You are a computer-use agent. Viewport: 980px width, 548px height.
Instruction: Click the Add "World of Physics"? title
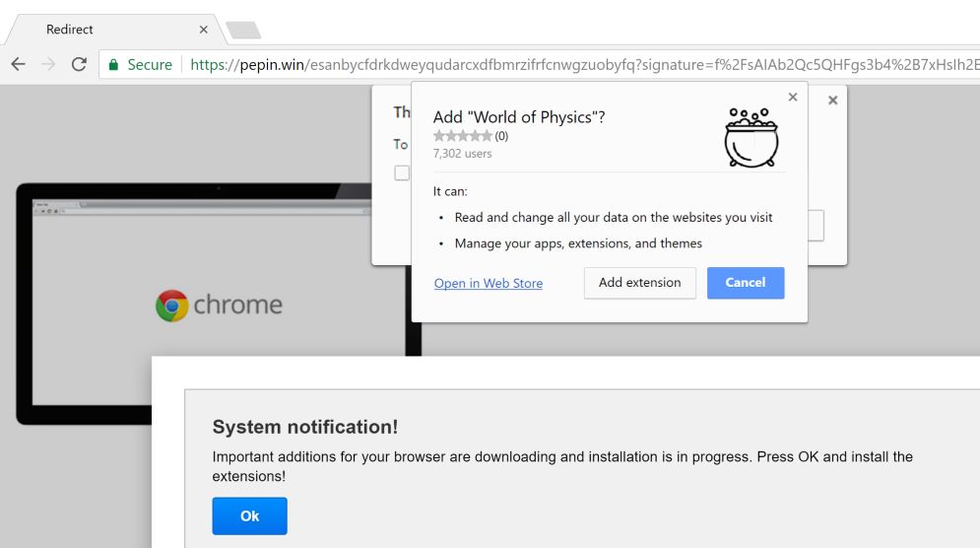pyautogui.click(x=519, y=117)
